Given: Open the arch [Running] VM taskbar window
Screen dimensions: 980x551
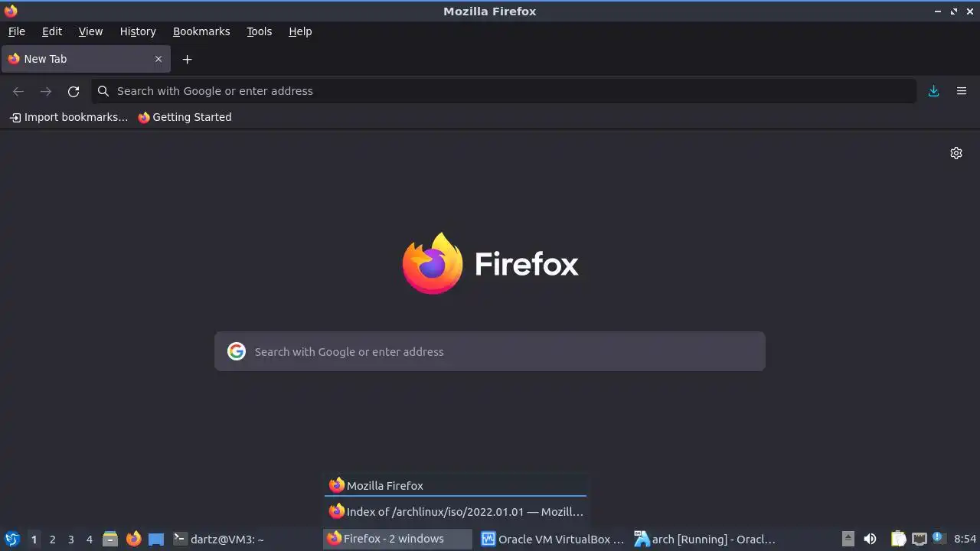Looking at the screenshot, I should coord(705,539).
